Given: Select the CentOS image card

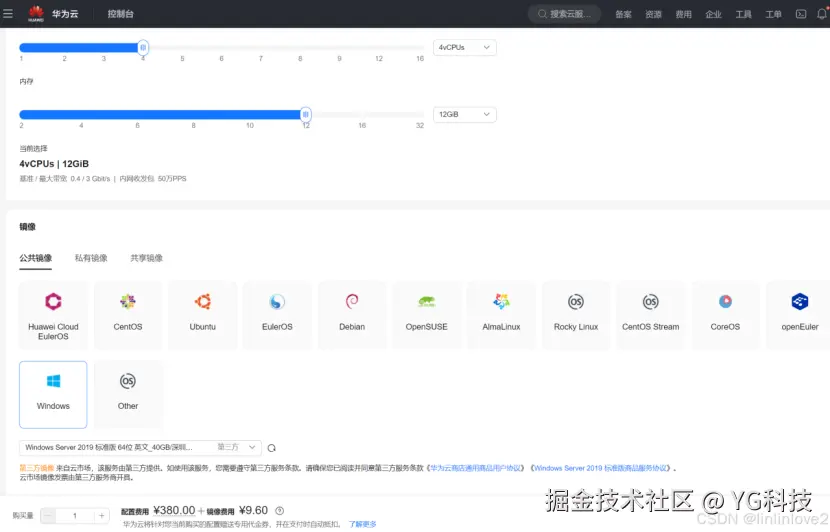Looking at the screenshot, I should [x=128, y=315].
